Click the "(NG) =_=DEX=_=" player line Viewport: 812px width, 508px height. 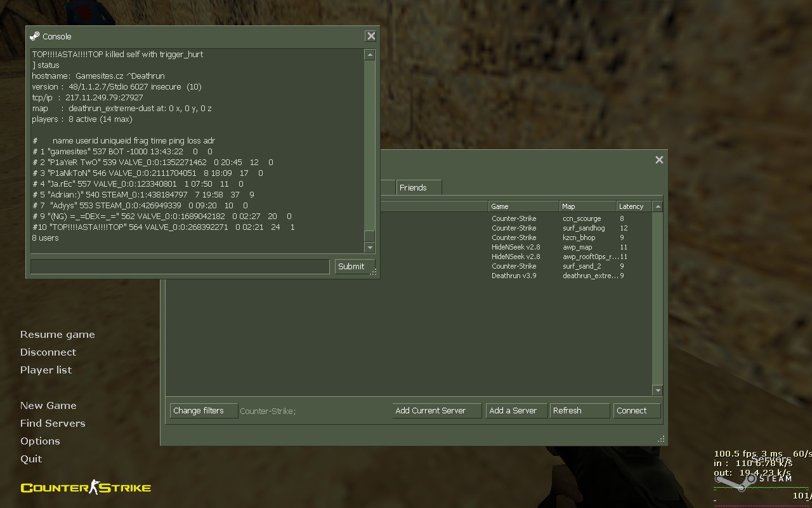[162, 217]
